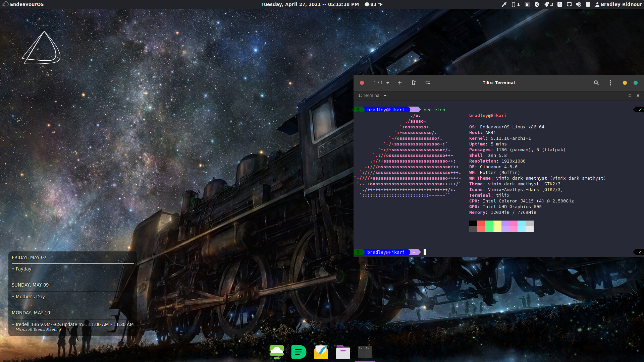Click the 'Packages: 1166 (pacman)' line
This screenshot has height=362, width=644.
pyautogui.click(x=518, y=150)
